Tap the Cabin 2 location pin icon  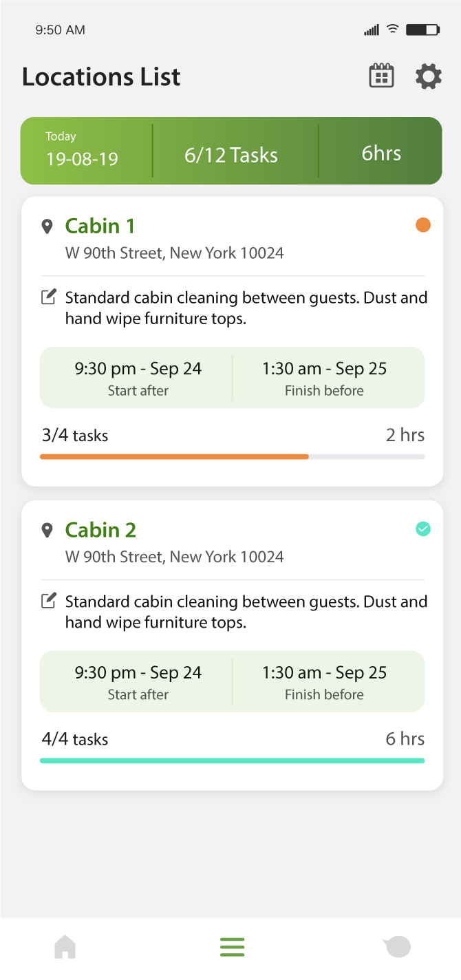pos(47,530)
